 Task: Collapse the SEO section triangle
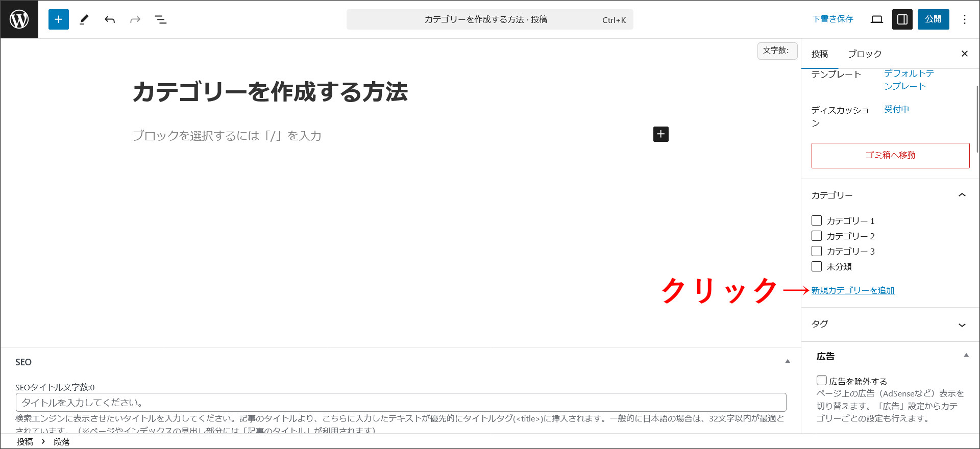pos(788,361)
